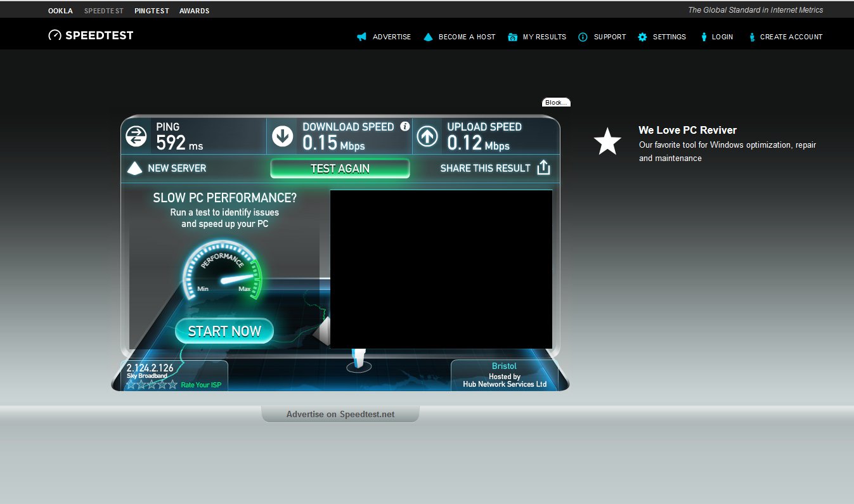Click Share This Result
Screen dimensions: 854x504
coord(485,168)
